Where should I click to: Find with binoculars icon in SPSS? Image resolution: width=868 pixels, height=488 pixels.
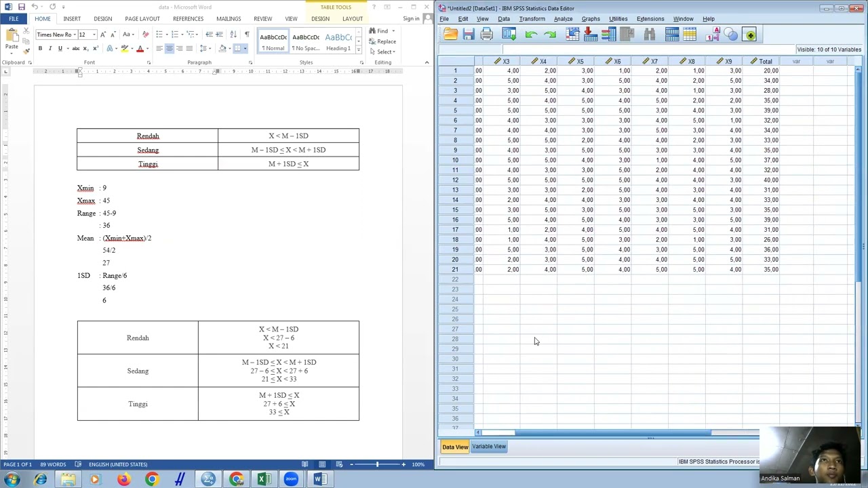point(650,35)
